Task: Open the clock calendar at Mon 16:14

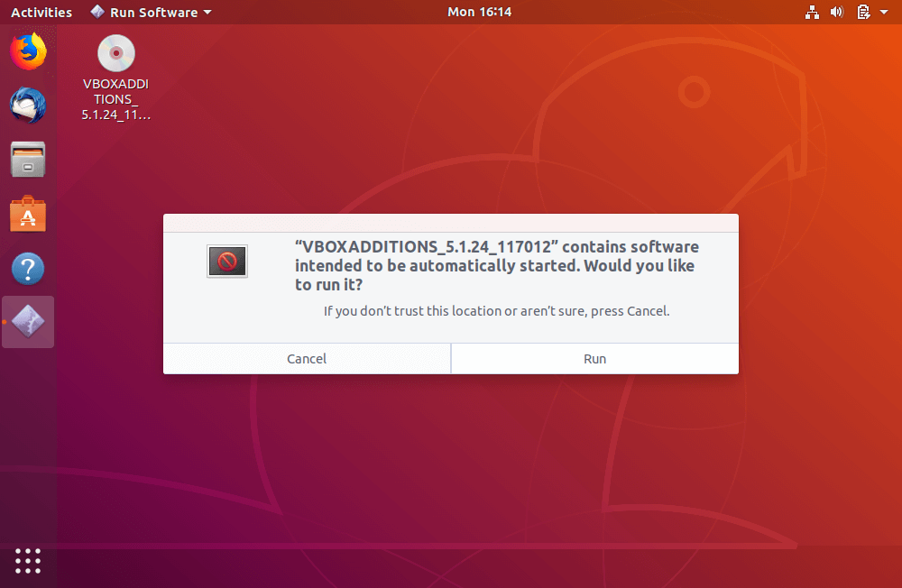Action: click(479, 12)
